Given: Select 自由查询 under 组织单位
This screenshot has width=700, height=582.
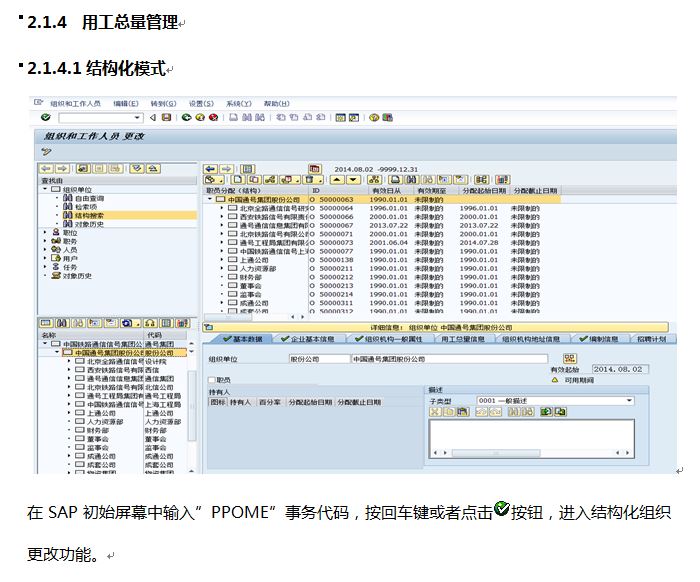Looking at the screenshot, I should pyautogui.click(x=89, y=198).
